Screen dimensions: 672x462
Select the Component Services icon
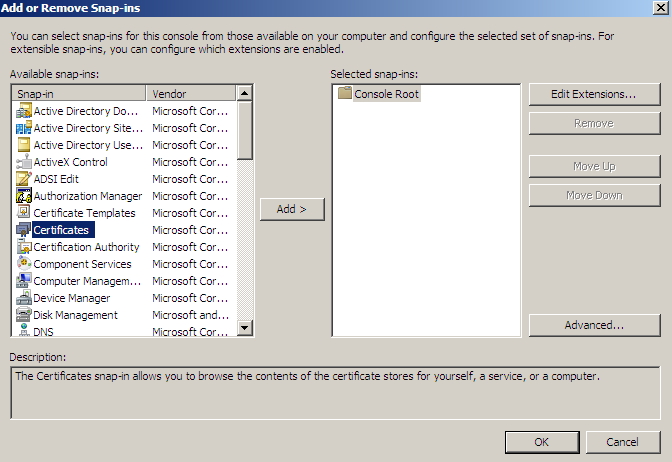click(24, 264)
